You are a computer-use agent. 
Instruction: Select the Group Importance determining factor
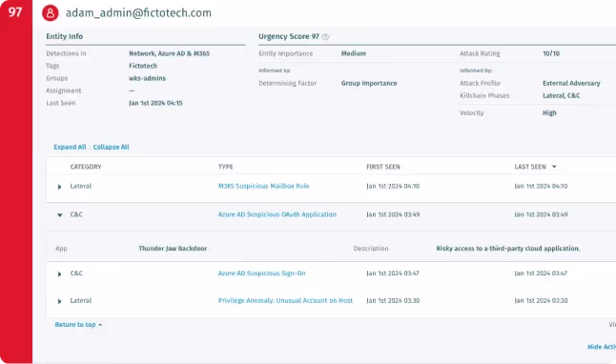369,83
